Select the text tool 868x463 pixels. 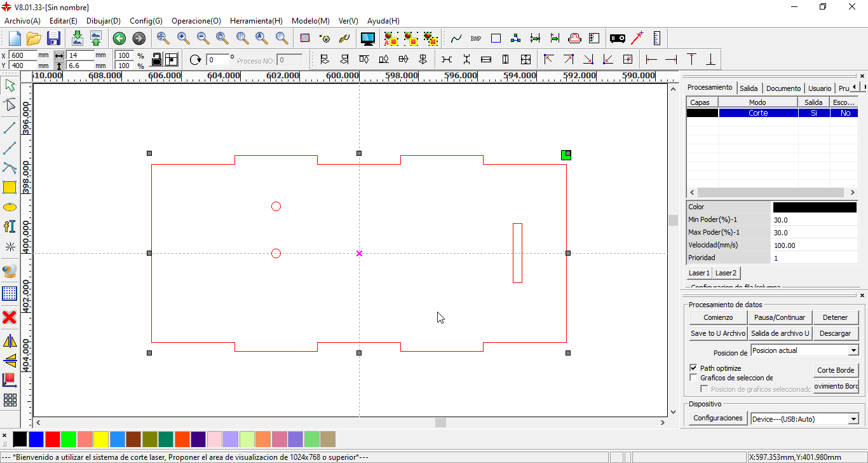pyautogui.click(x=10, y=227)
